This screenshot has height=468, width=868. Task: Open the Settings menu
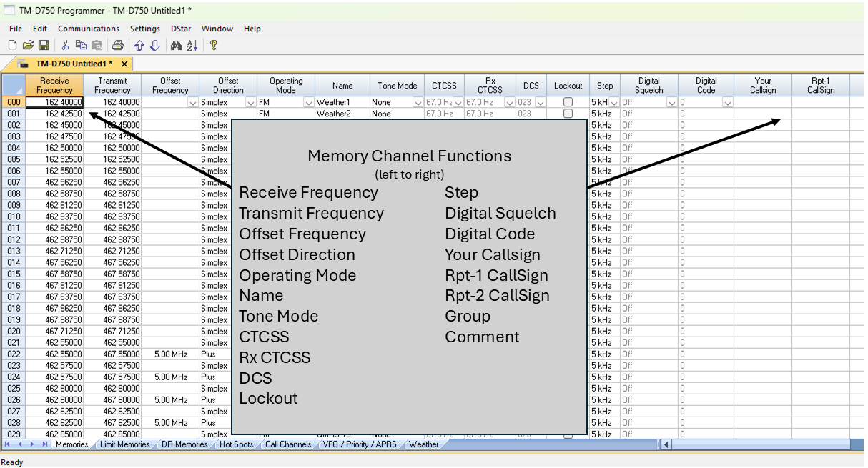click(x=145, y=29)
